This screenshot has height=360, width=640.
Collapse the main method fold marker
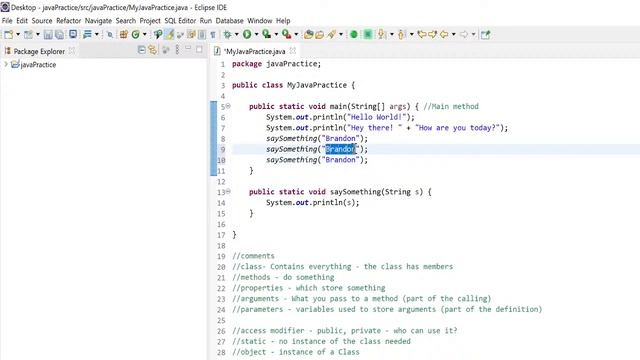[x=228, y=106]
